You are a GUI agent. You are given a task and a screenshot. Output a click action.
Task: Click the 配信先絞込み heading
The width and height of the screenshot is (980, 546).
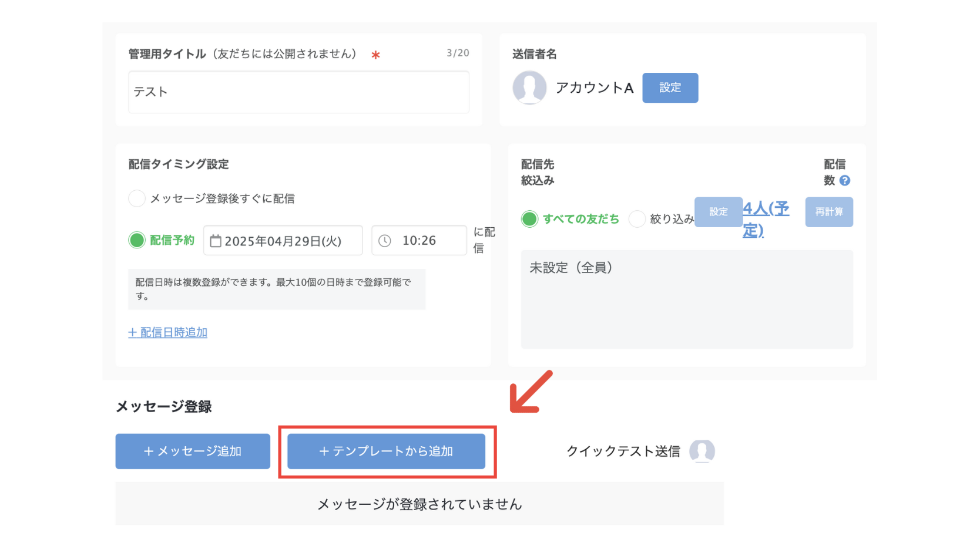538,173
